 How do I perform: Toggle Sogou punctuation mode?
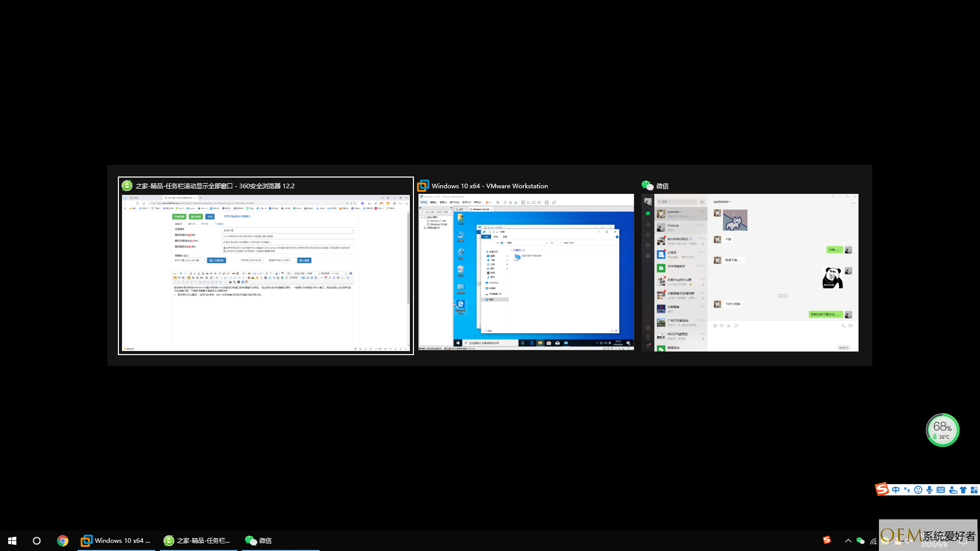coord(907,490)
